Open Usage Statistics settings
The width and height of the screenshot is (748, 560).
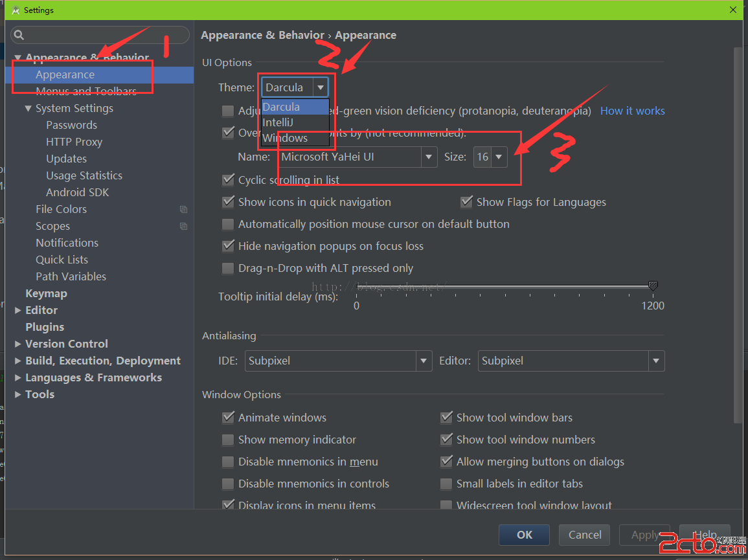[84, 175]
